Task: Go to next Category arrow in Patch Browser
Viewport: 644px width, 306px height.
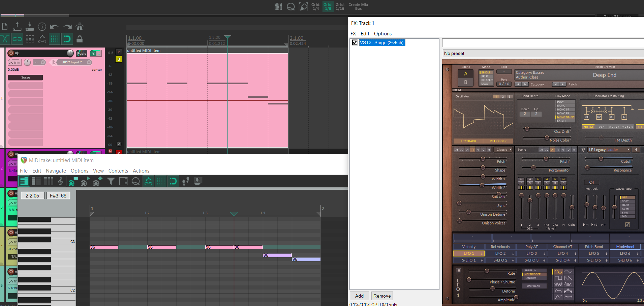Action: (525, 84)
